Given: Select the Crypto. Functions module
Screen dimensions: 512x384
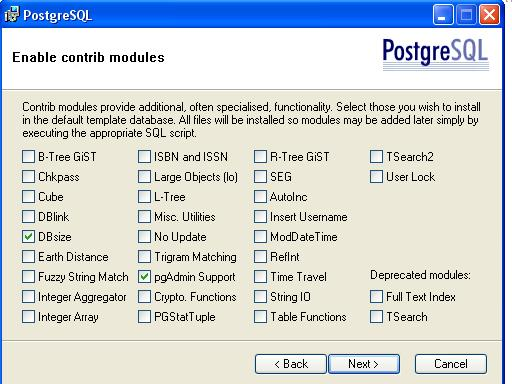Looking at the screenshot, I should pos(144,297).
